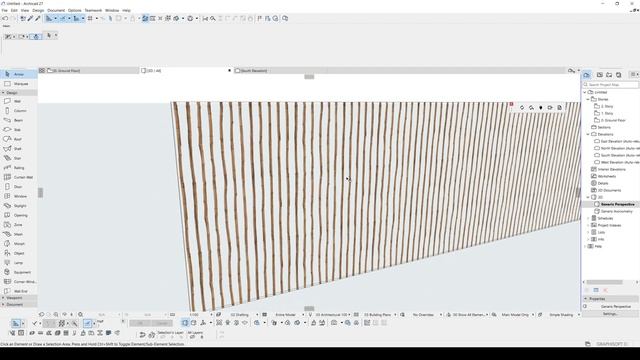Click the Settings button in Properties

pos(610,314)
